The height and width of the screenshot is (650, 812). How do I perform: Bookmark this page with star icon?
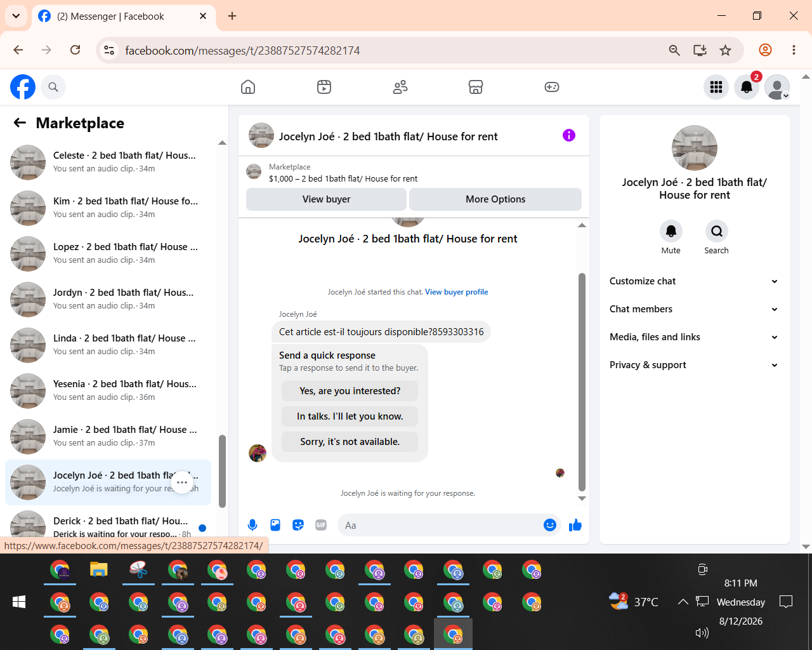coord(725,50)
